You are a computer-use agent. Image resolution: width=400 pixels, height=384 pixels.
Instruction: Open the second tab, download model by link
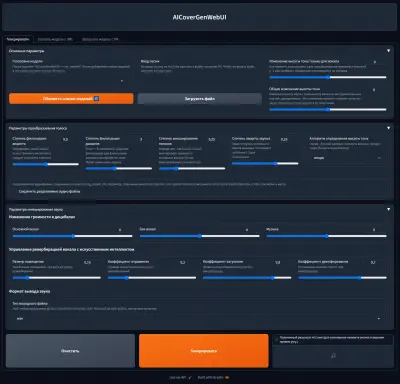tap(55, 39)
